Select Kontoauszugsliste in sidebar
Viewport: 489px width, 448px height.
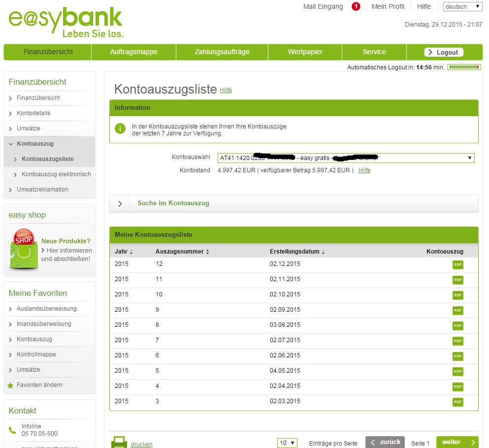pyautogui.click(x=48, y=159)
